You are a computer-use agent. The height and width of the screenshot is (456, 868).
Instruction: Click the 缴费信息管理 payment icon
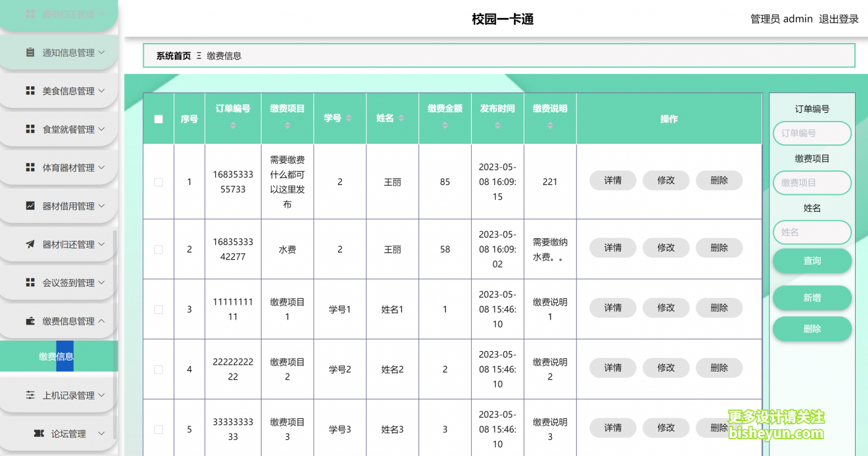pos(29,320)
